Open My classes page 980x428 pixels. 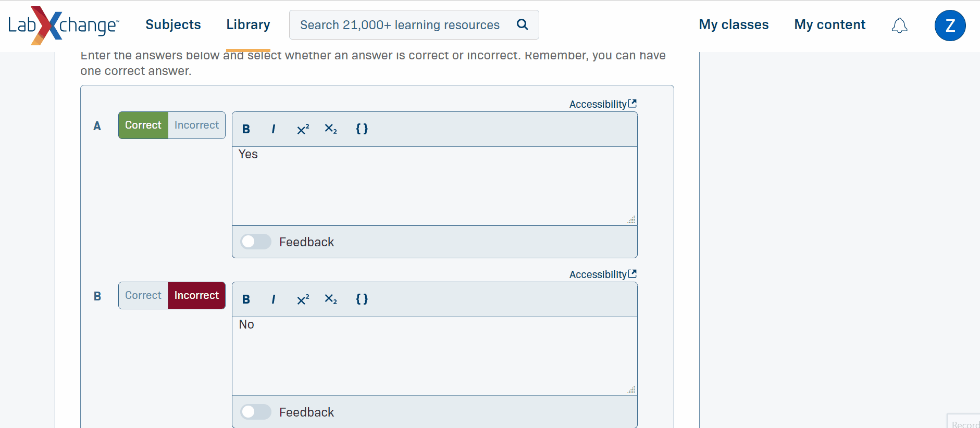click(x=734, y=24)
